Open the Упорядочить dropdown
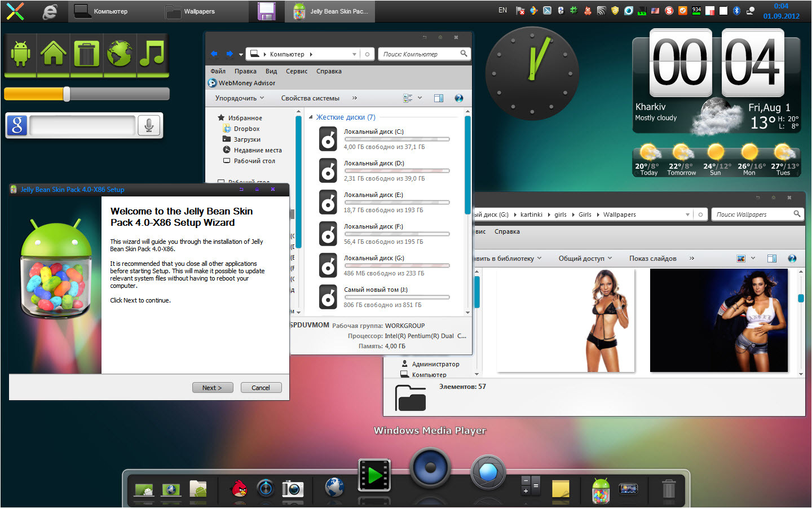 240,98
